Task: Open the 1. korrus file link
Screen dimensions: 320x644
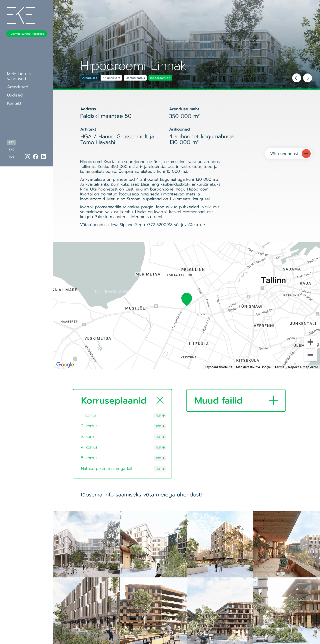Action: coord(89,415)
